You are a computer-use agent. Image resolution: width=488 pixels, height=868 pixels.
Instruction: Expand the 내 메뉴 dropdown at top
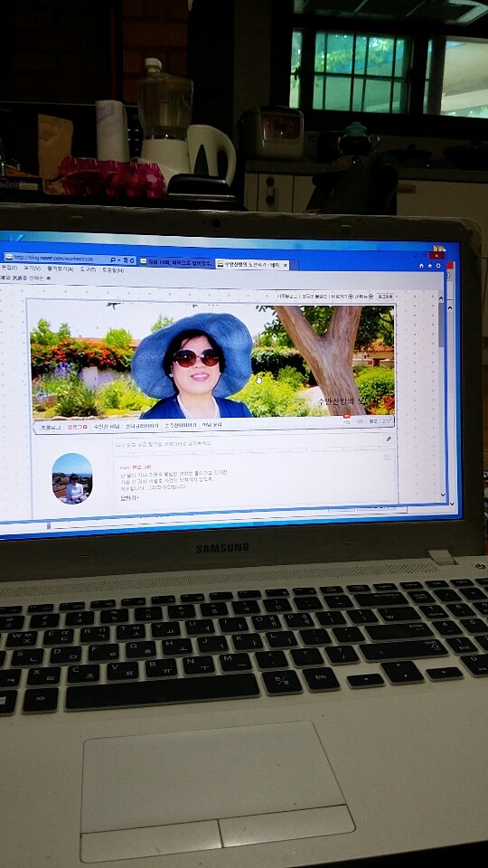tap(363, 297)
